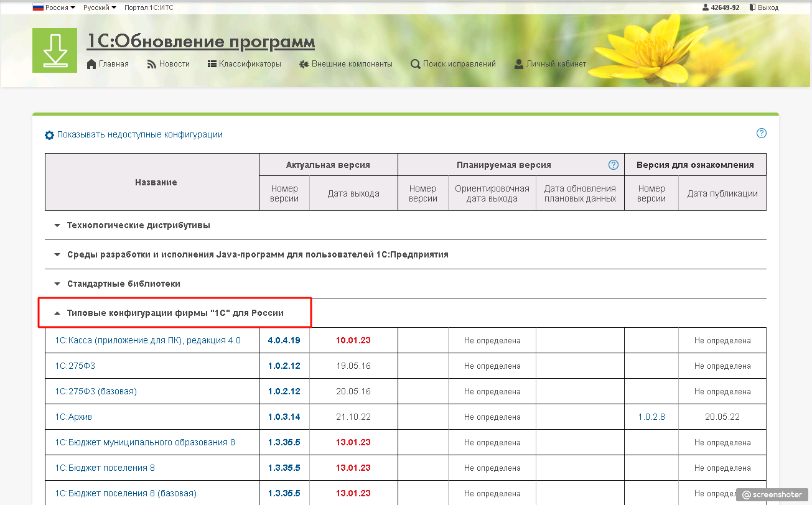The height and width of the screenshot is (505, 812).
Task: Click version 1.0.3.14 of 1С:Архив
Action: pyautogui.click(x=284, y=417)
